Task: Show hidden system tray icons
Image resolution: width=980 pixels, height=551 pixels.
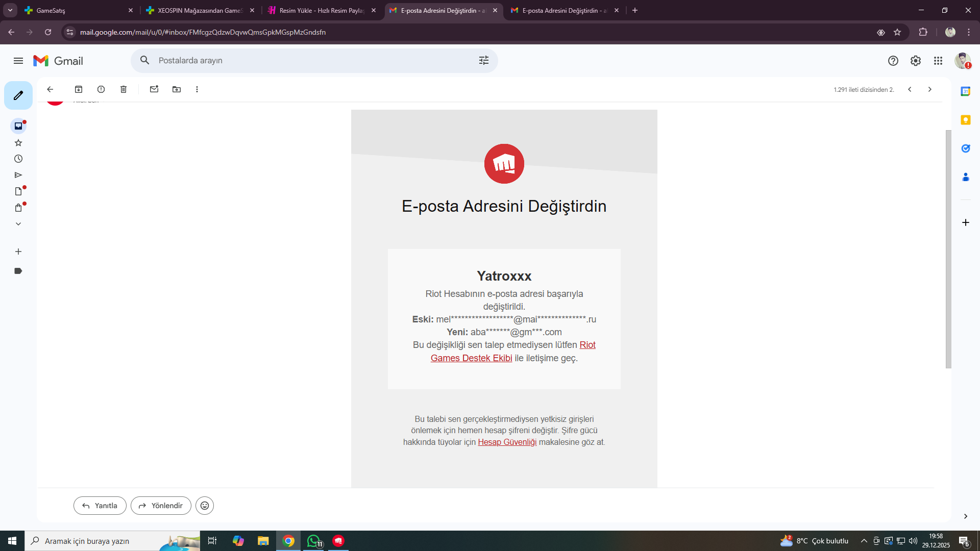Action: [x=864, y=541]
